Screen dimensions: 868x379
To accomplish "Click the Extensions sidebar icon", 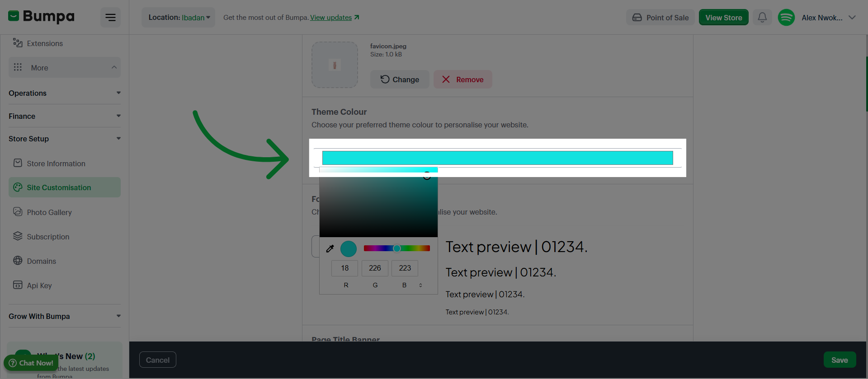I will point(18,43).
